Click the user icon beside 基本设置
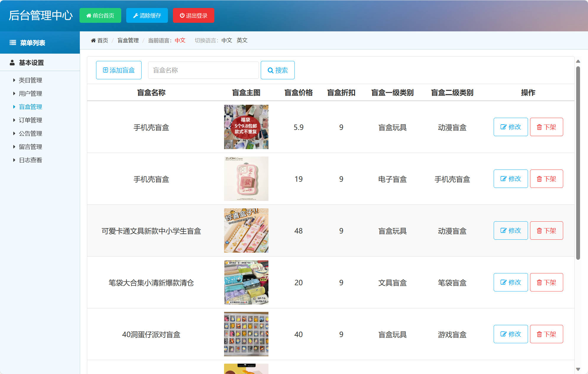The width and height of the screenshot is (588, 374). pos(12,62)
